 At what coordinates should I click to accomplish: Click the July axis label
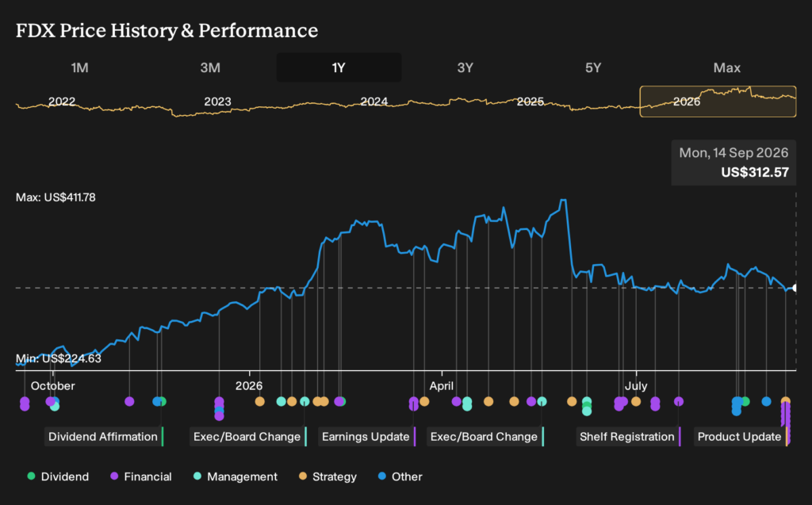[x=636, y=386]
